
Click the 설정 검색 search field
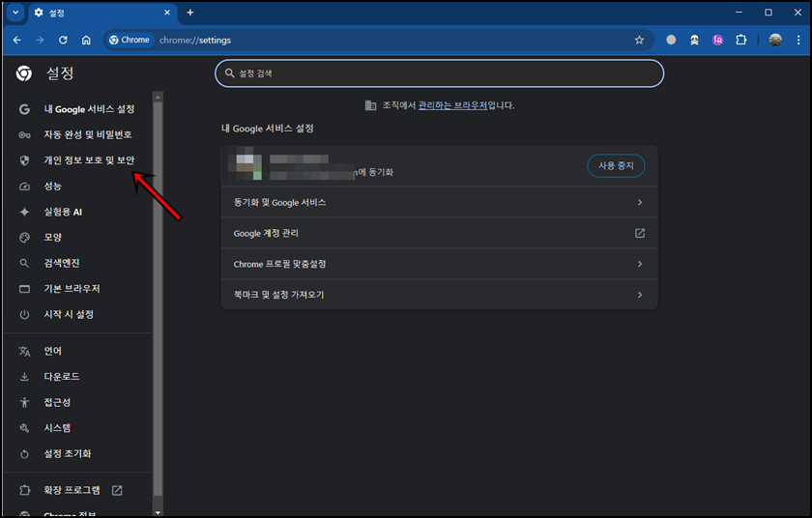[x=439, y=73]
